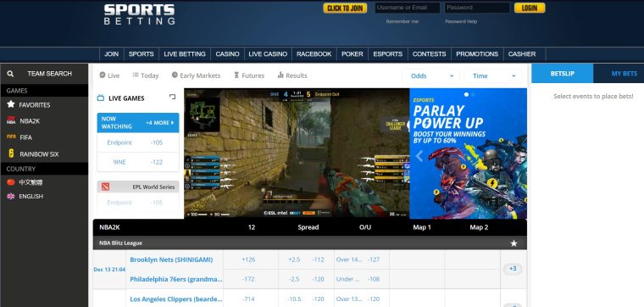Click the yellow Click To Join button
Screen dimensions: 644x307
point(345,8)
